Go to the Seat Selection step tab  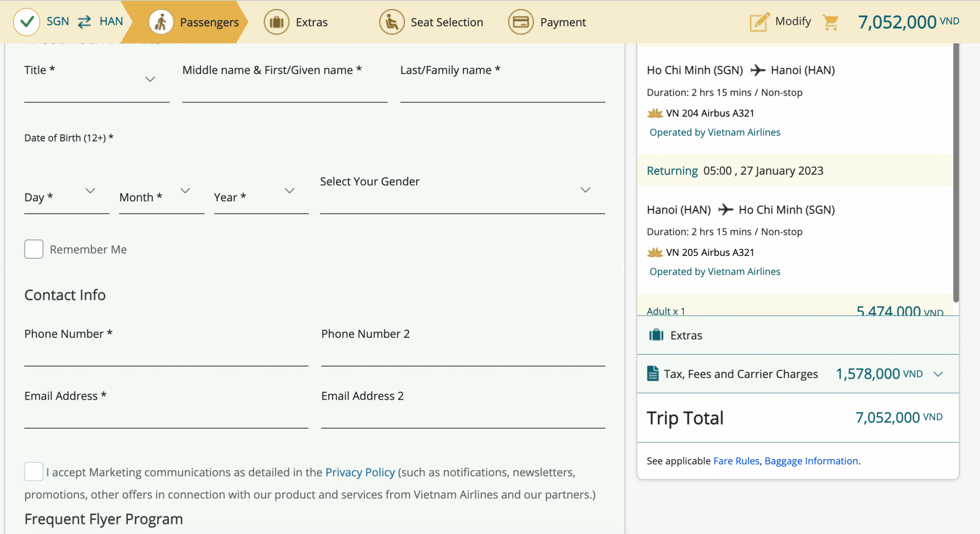point(431,22)
